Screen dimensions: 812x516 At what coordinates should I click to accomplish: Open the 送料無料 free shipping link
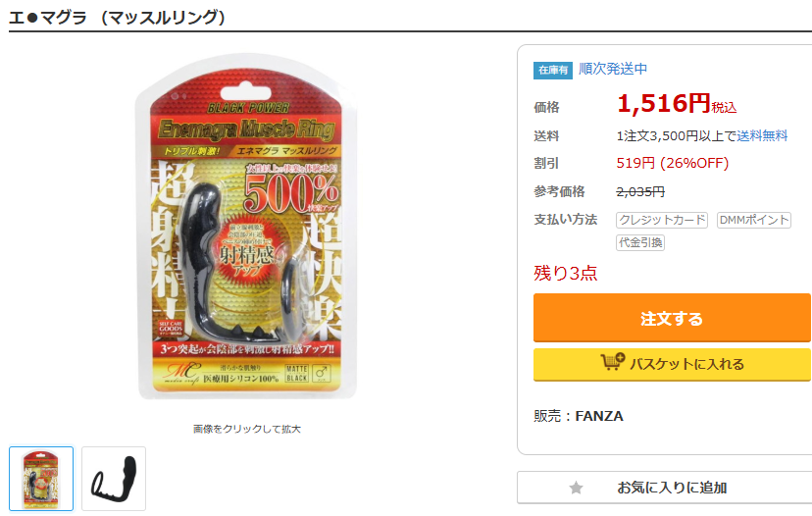762,135
